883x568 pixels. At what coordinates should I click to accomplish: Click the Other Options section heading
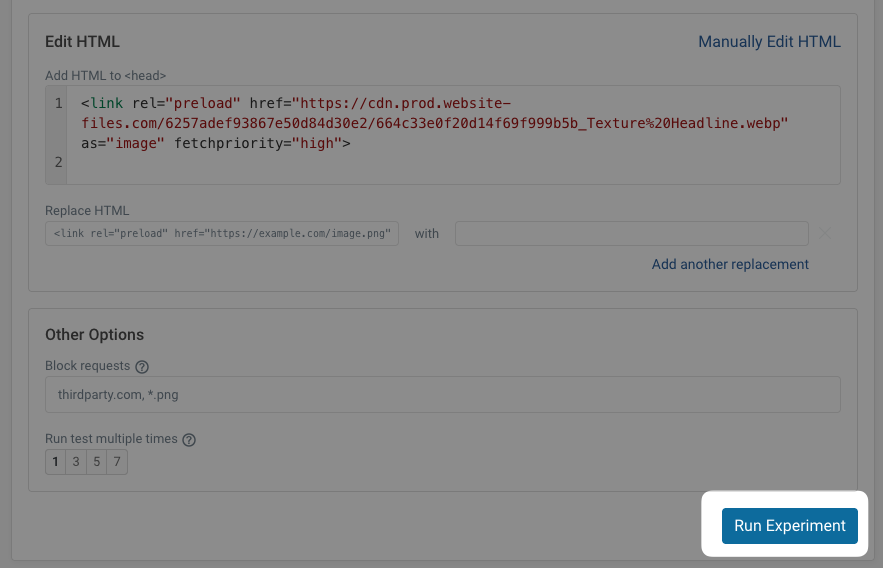(x=94, y=335)
